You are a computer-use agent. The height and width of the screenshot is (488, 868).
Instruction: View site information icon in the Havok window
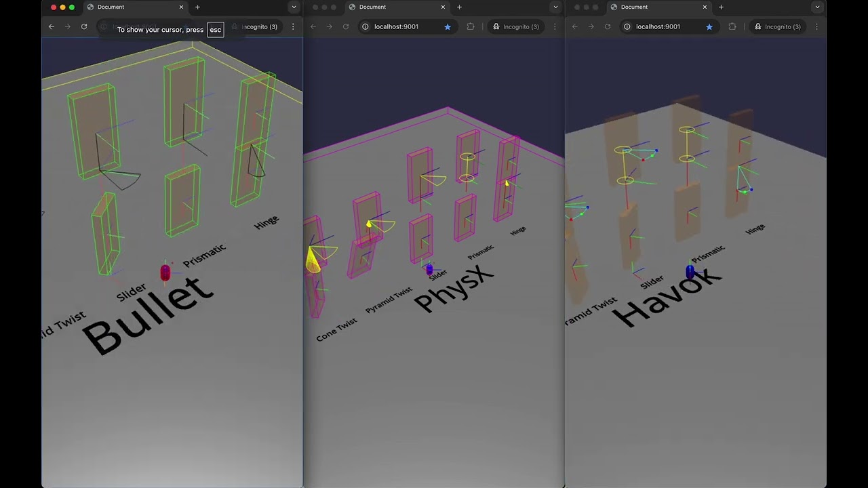tap(627, 26)
